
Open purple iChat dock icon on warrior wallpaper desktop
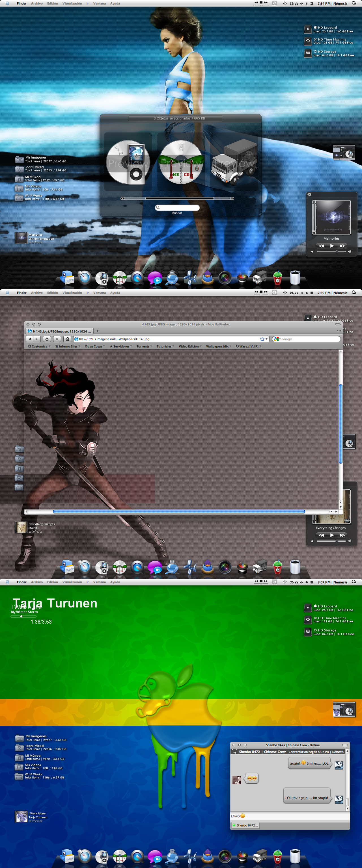tap(154, 567)
